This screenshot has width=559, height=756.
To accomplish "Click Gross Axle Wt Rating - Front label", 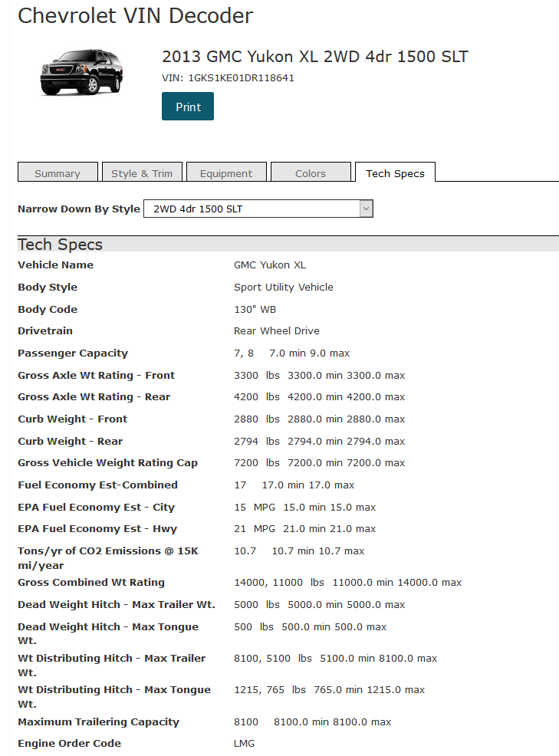I will [x=97, y=375].
